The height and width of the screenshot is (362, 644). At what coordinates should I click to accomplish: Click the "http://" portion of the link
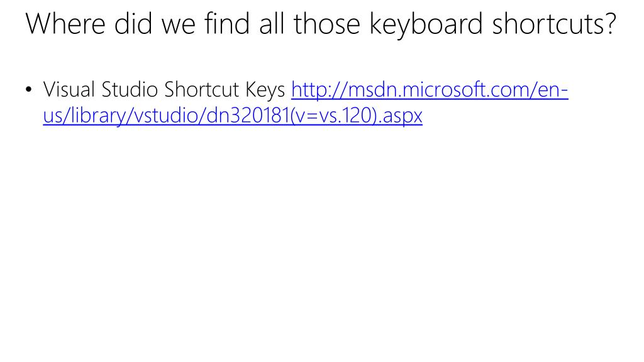319,90
